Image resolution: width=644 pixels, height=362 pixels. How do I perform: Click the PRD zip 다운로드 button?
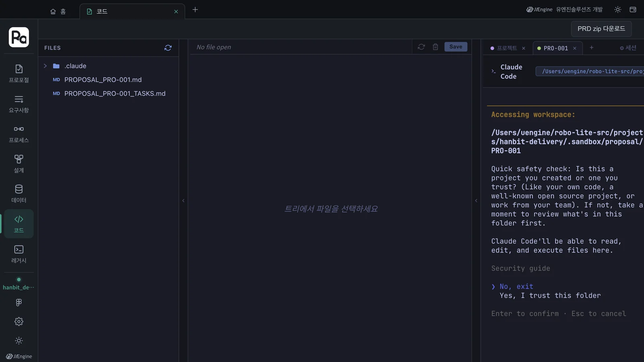601,29
